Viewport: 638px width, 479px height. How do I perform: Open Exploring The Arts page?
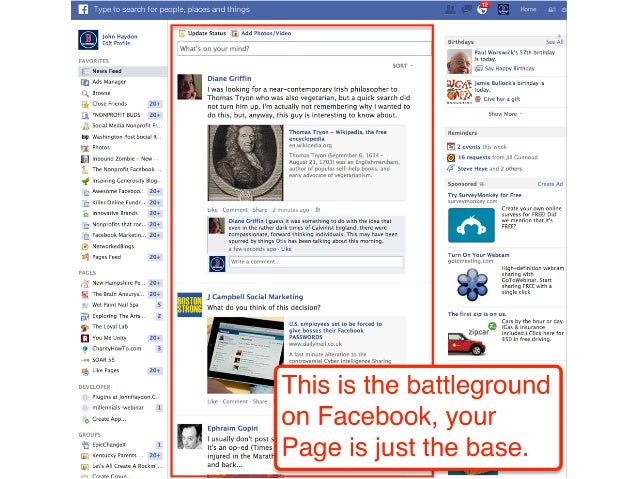(118, 316)
